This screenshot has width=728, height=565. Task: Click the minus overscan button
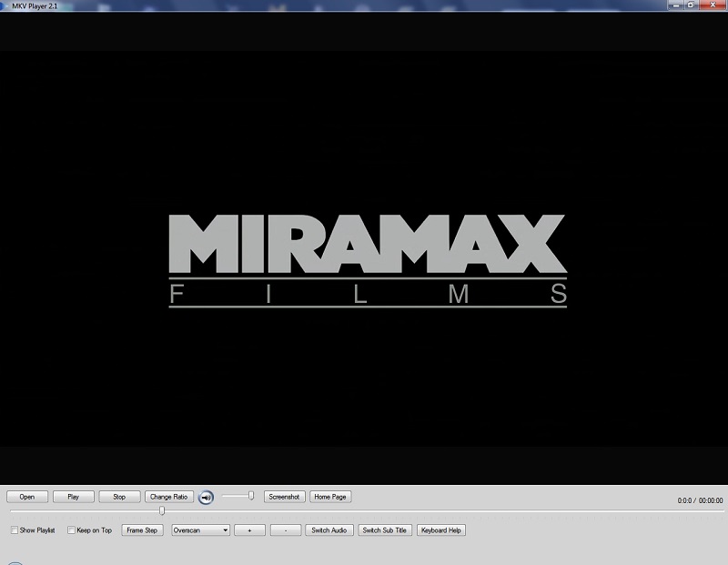[286, 530]
